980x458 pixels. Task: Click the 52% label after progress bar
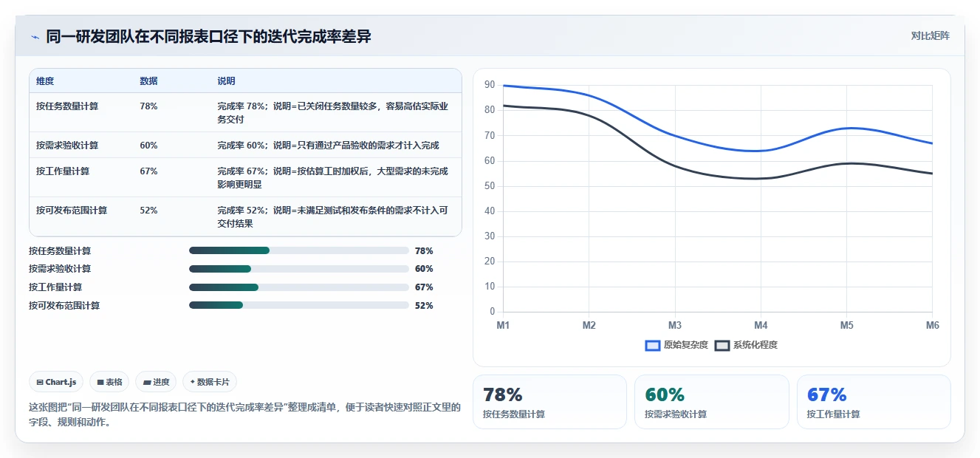coord(424,306)
